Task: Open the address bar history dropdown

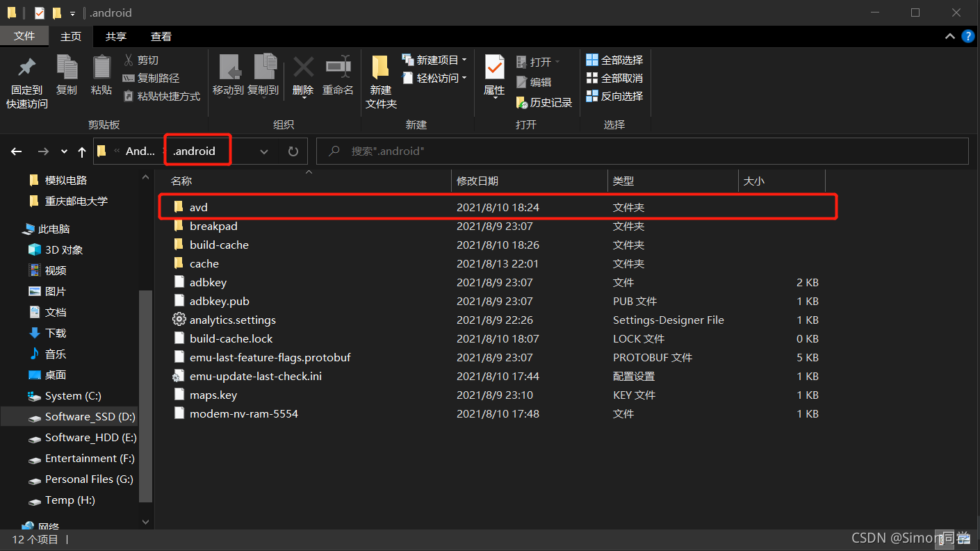Action: 264,151
